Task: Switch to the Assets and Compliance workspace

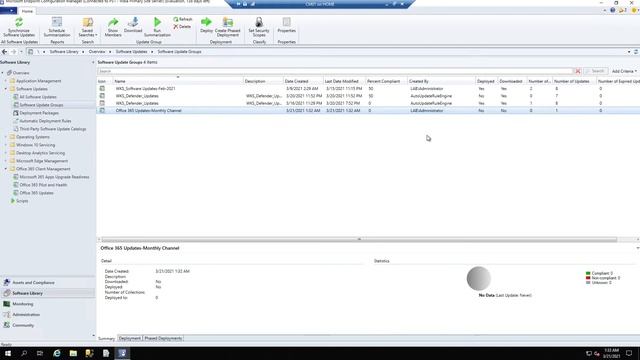Action: 47,282
